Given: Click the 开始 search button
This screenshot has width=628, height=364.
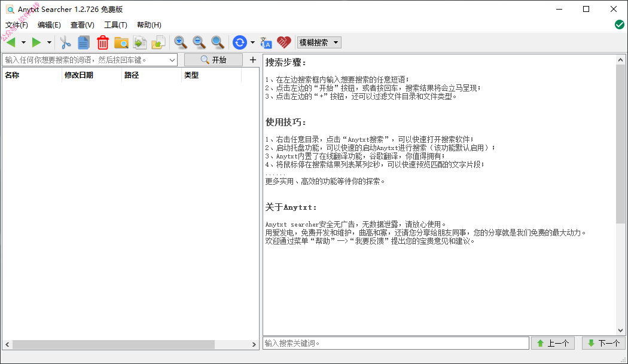Looking at the screenshot, I should click(214, 60).
